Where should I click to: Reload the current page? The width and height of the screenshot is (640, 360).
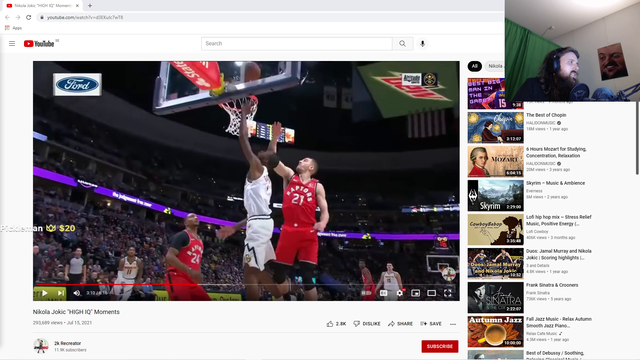(x=29, y=17)
